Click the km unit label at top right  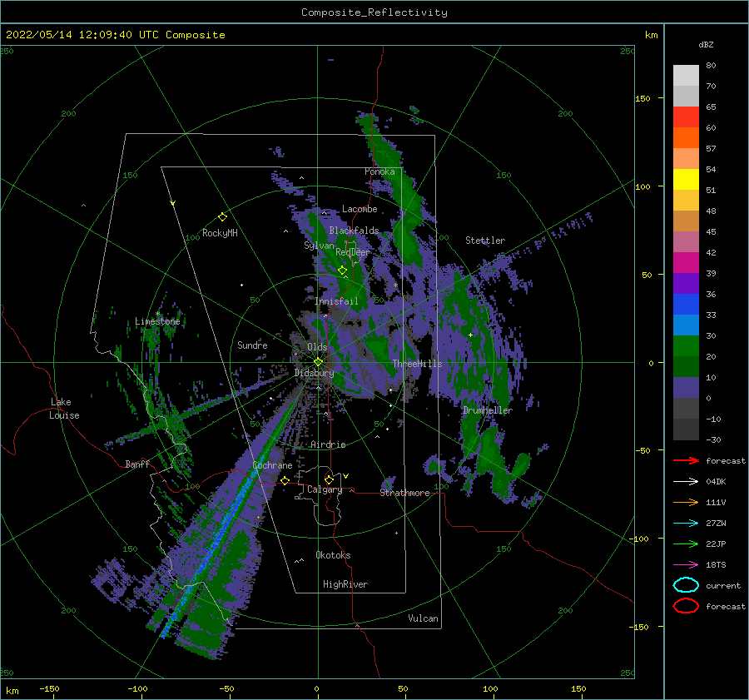tap(651, 35)
